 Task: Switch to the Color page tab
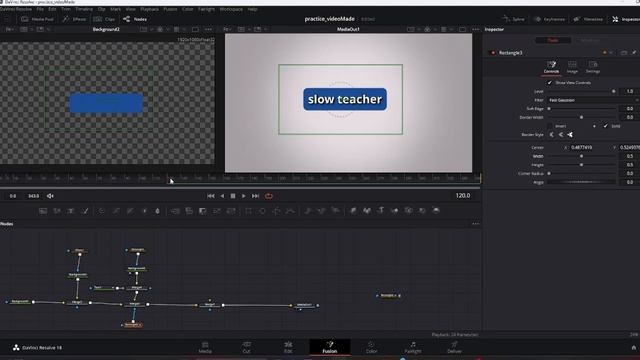(371, 347)
